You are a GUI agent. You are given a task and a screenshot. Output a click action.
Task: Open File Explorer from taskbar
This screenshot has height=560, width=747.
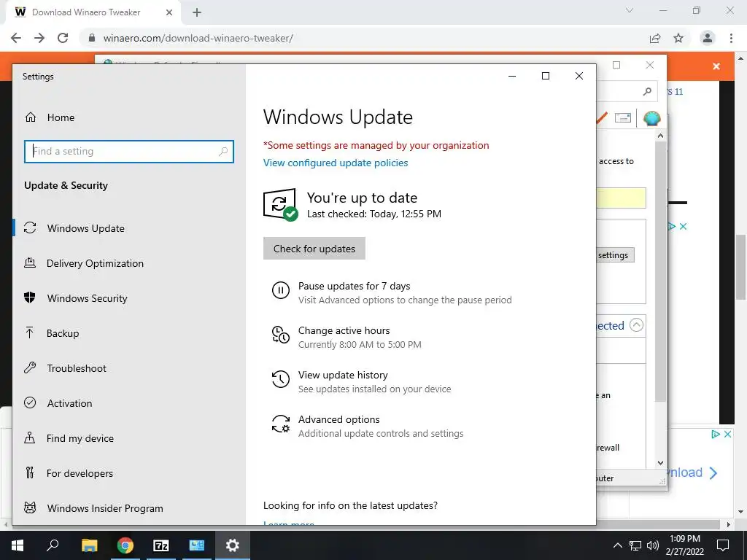pyautogui.click(x=89, y=545)
